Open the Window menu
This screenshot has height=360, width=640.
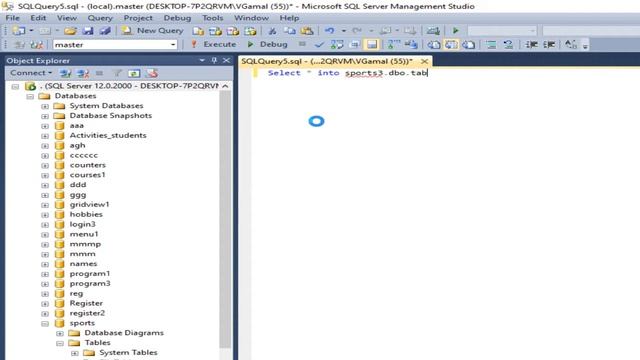click(251, 18)
